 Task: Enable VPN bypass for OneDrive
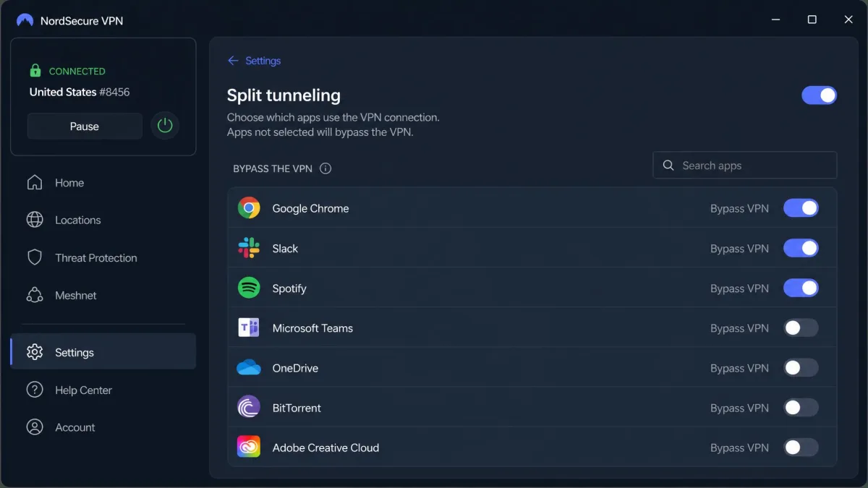(x=801, y=368)
